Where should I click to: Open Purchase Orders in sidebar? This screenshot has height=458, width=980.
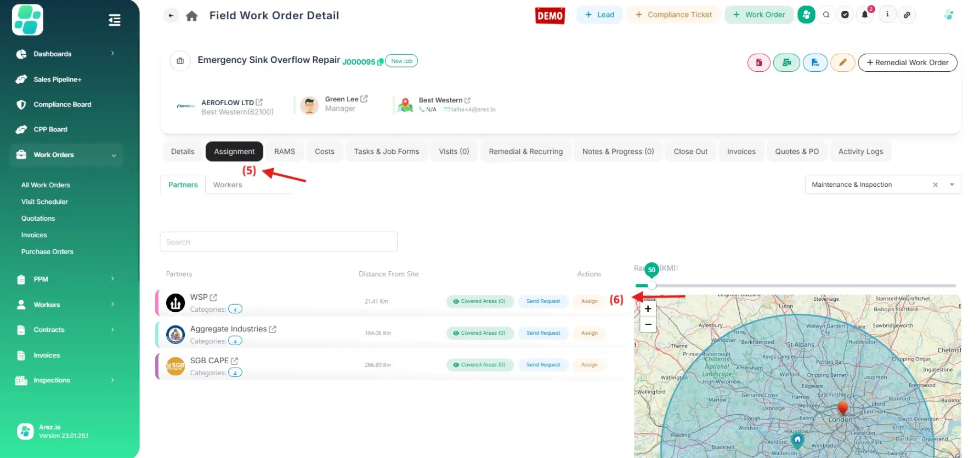click(47, 252)
